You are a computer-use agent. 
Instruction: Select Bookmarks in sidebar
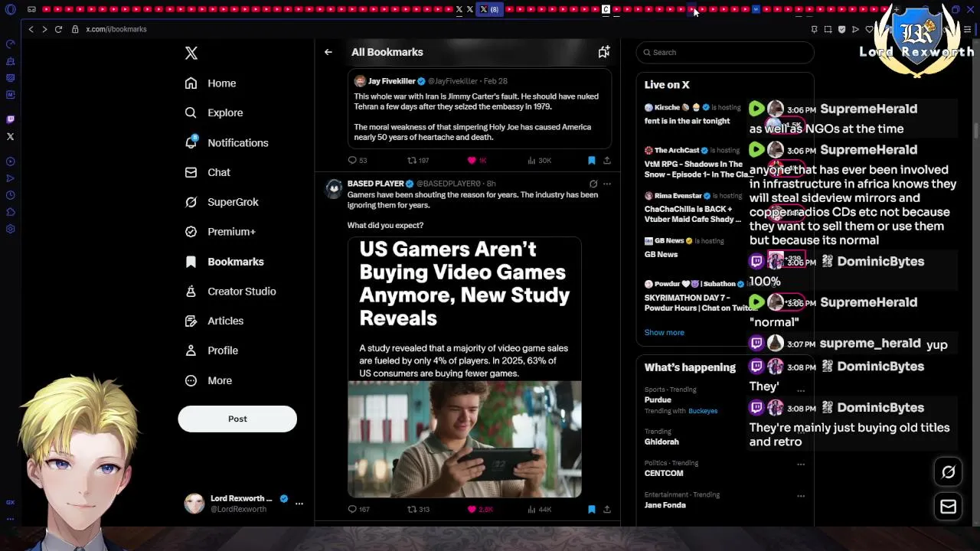point(224,262)
